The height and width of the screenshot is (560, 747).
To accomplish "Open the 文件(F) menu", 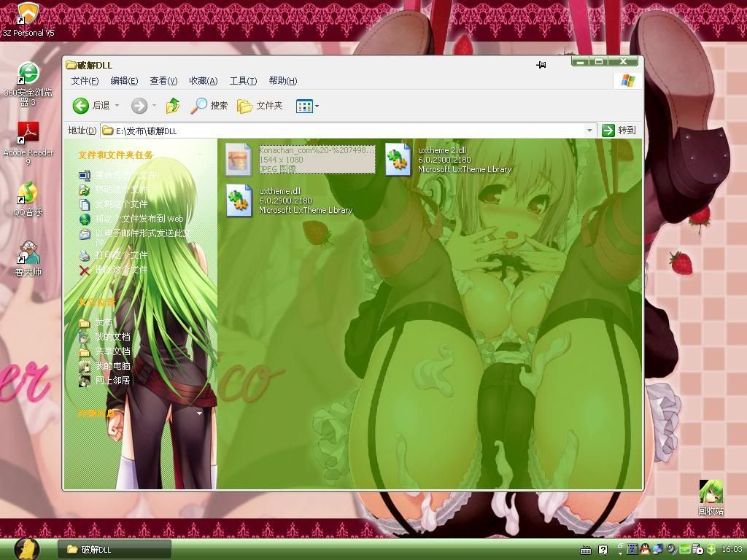I will pos(85,81).
